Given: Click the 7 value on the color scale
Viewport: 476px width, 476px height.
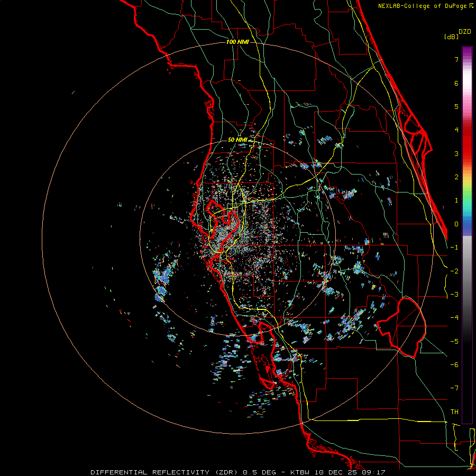Looking at the screenshot, I should pyautogui.click(x=456, y=59).
